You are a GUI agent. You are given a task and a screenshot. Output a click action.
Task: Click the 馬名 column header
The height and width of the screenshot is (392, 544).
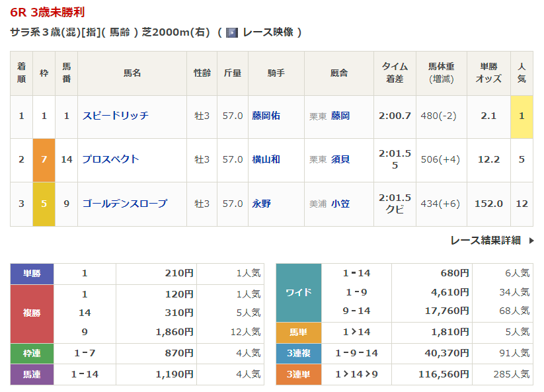coord(132,73)
